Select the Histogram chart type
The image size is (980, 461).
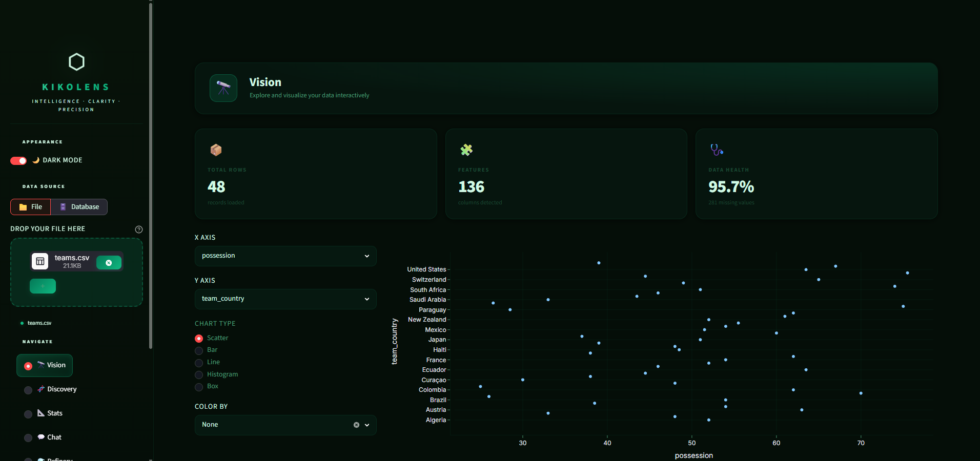tap(216, 374)
